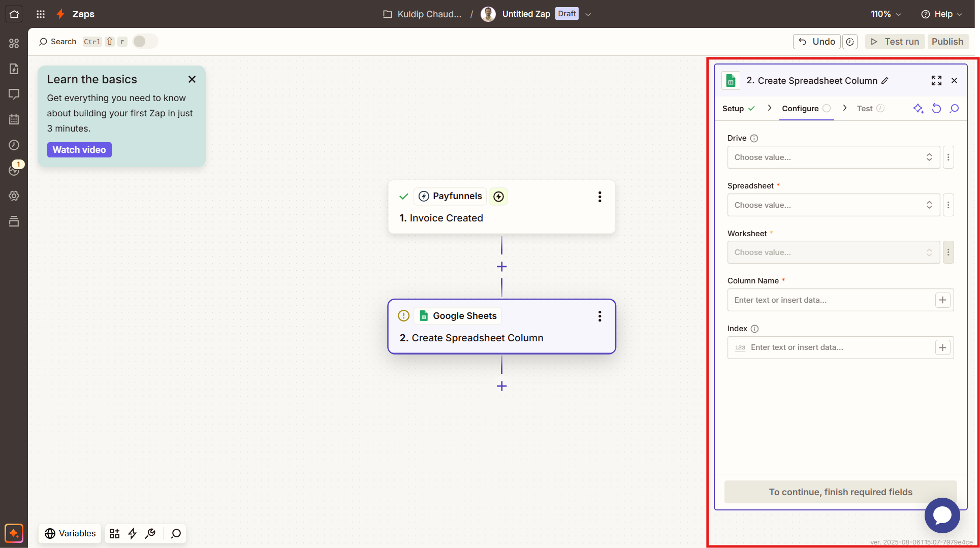Show info for the Index field
This screenshot has width=980, height=548.
click(755, 329)
